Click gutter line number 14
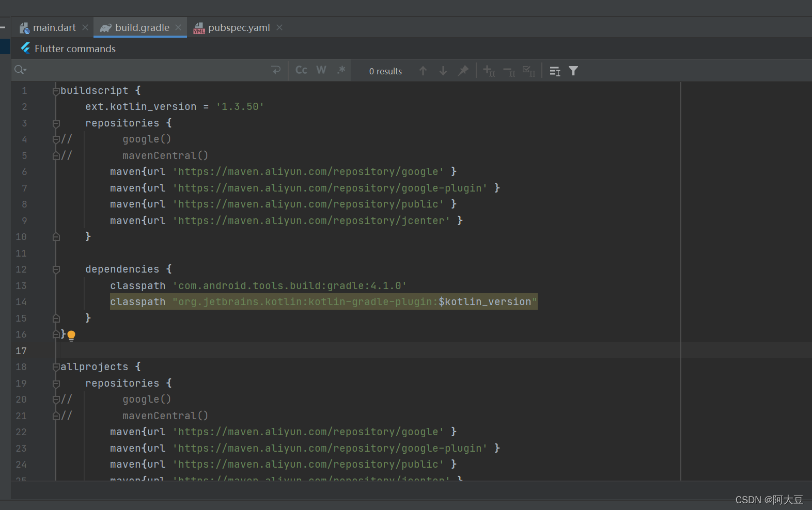Image resolution: width=812 pixels, height=510 pixels. pyautogui.click(x=21, y=302)
